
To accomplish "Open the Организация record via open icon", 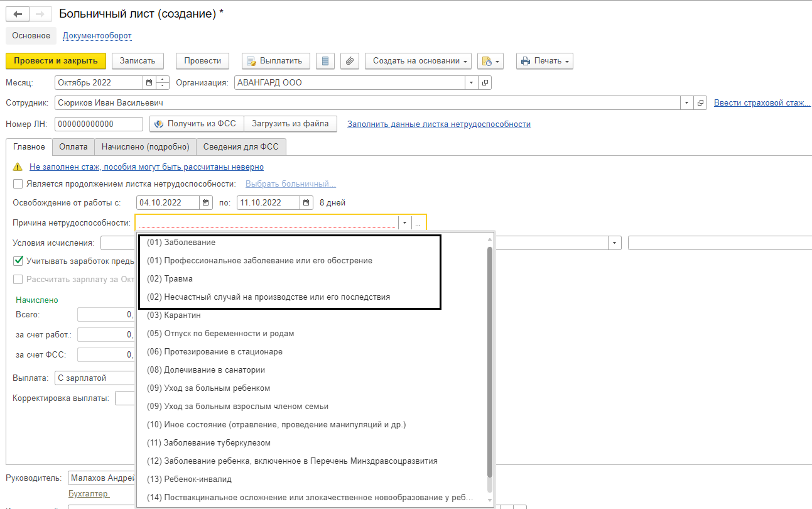I will [x=485, y=82].
